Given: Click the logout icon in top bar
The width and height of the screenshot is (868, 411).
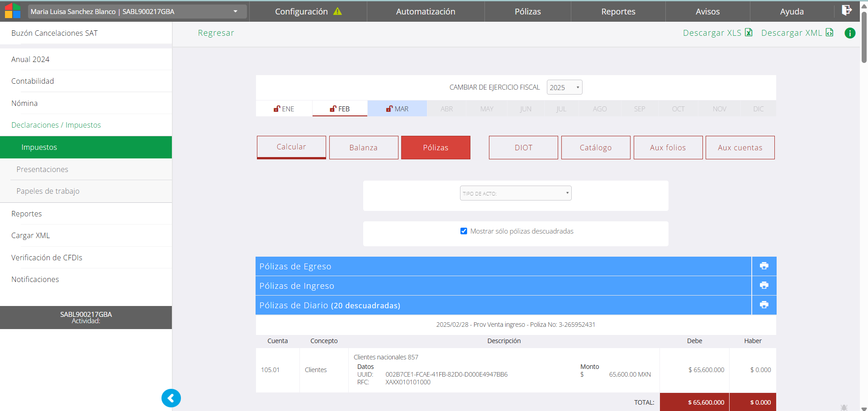Looking at the screenshot, I should point(846,11).
